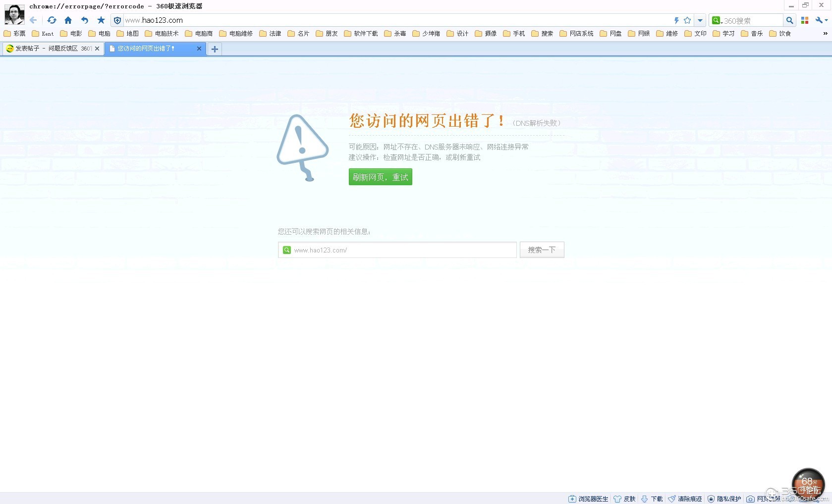Open the 朋友 bookmark folder

[327, 34]
